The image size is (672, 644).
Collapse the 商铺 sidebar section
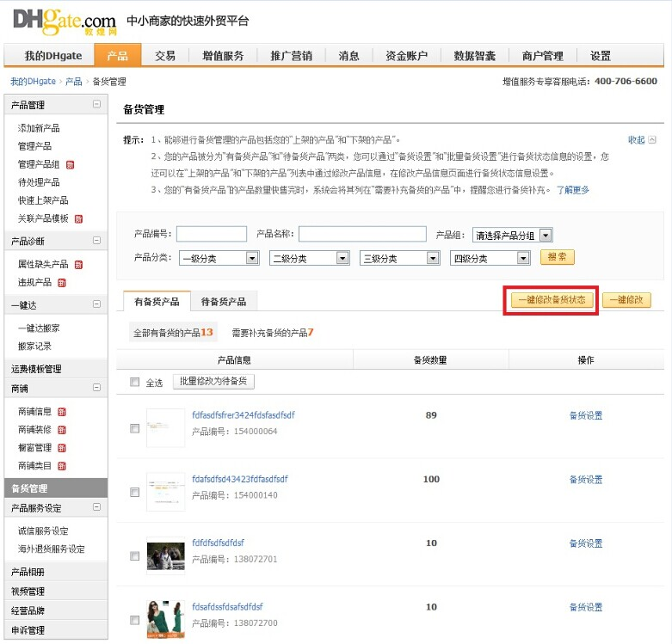[97, 388]
